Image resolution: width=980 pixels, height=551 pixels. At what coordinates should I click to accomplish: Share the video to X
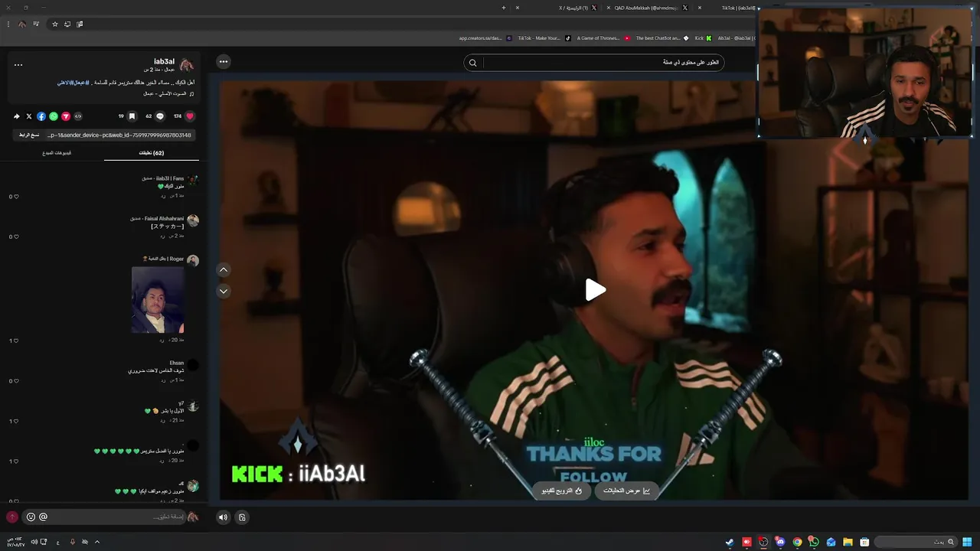click(29, 116)
